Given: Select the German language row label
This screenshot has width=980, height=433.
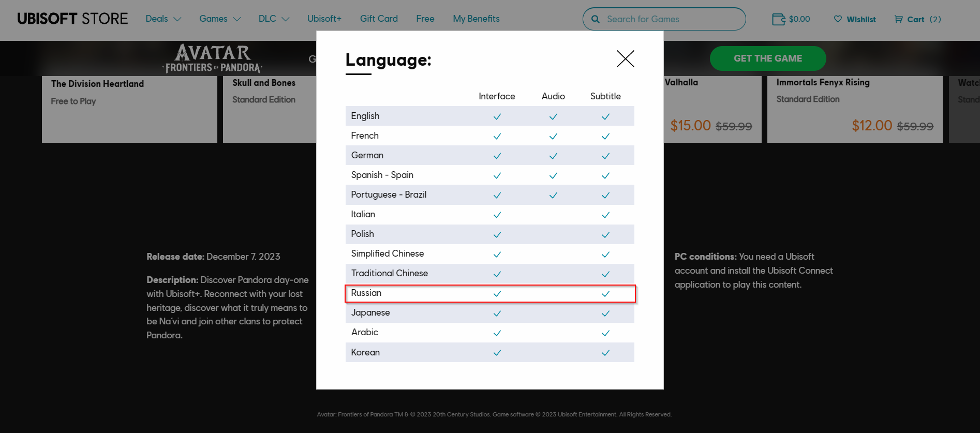Looking at the screenshot, I should click(x=367, y=155).
